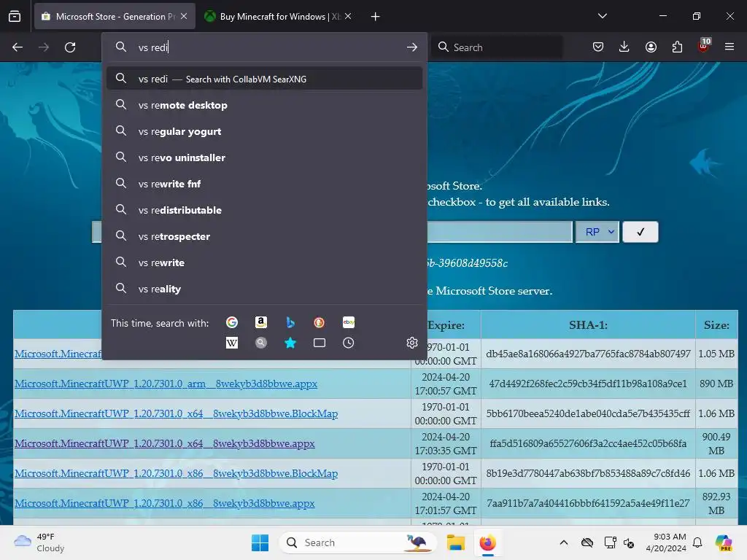
Task: Close the Microsoft Store tab
Action: (184, 16)
